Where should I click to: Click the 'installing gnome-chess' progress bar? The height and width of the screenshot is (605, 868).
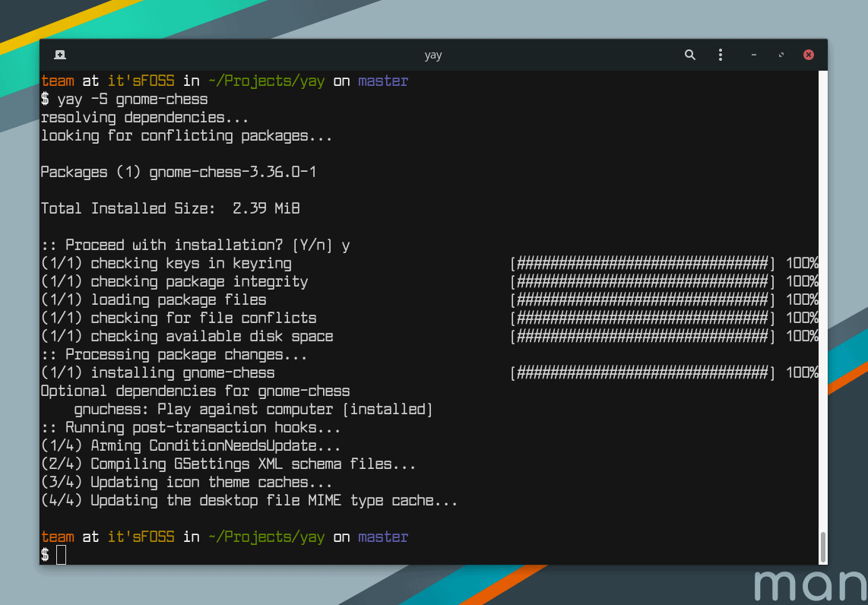tap(643, 373)
